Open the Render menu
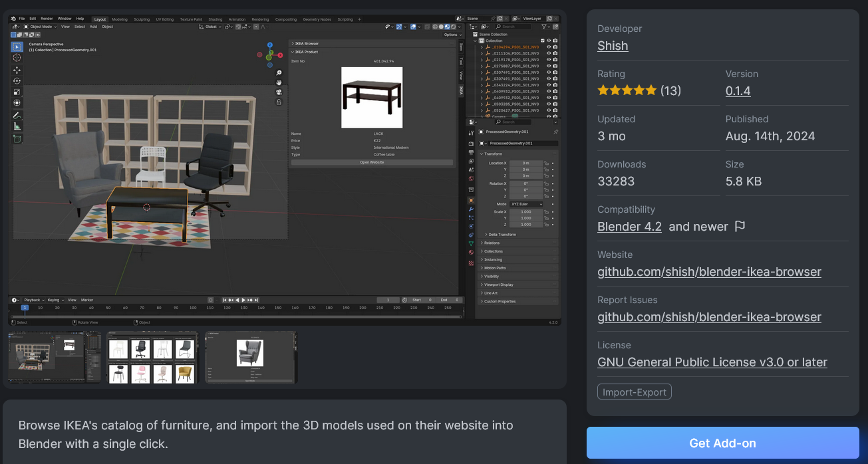Screen dimensions: 868x464 pos(47,19)
